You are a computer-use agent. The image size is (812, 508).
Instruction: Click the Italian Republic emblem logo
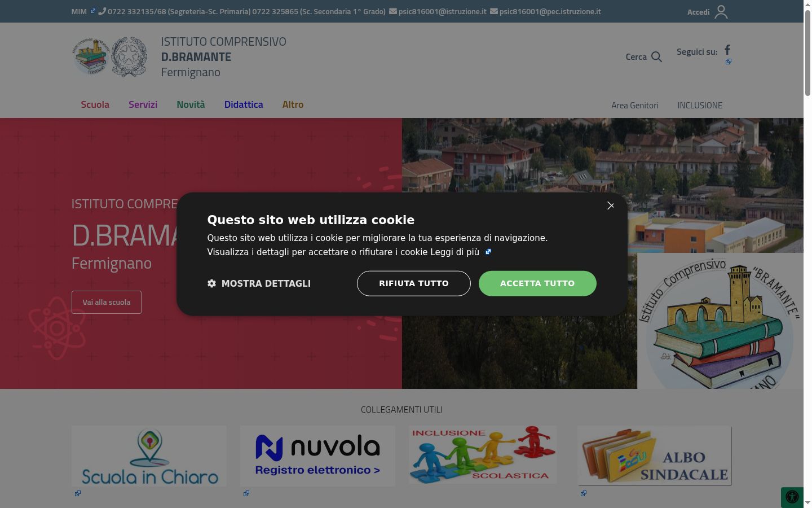129,56
